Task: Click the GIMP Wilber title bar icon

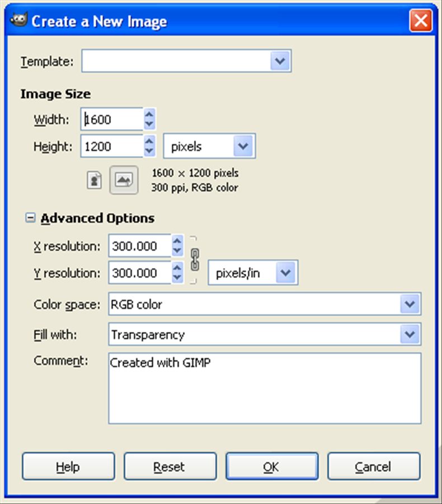Action: click(19, 20)
